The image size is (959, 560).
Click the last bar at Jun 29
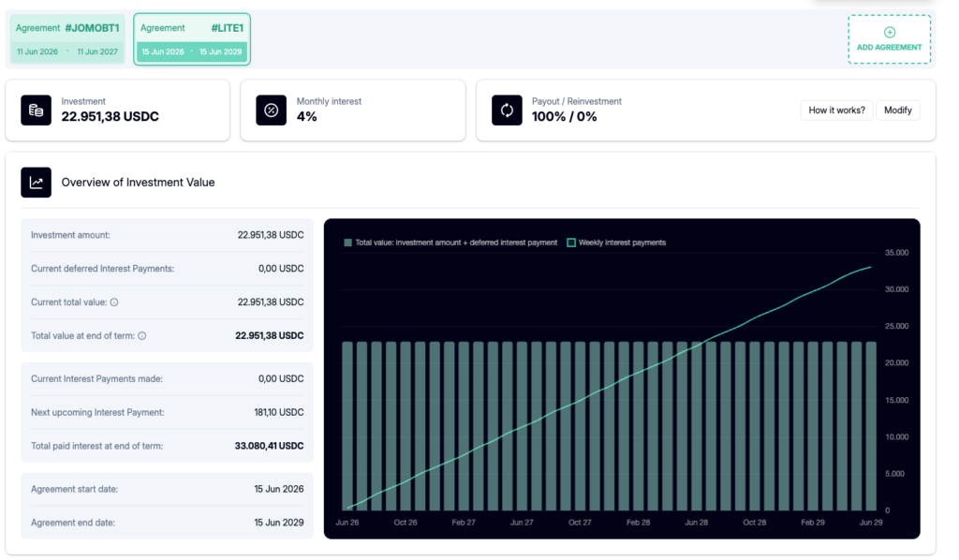point(871,426)
